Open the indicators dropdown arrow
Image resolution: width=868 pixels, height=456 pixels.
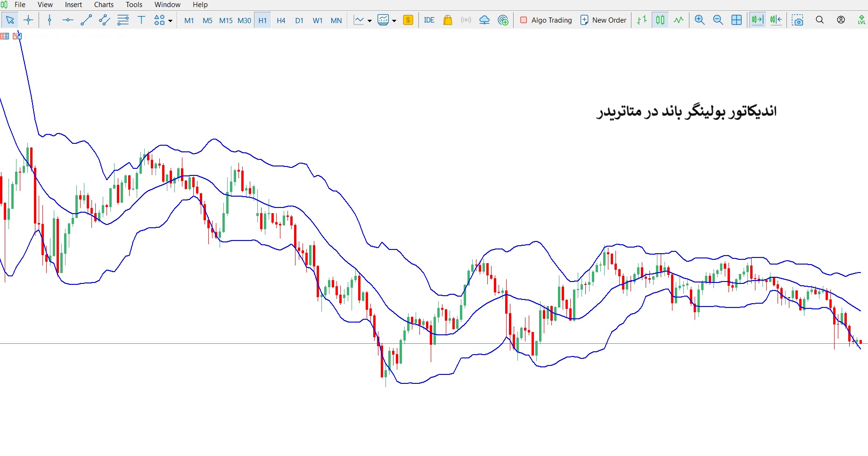point(369,21)
